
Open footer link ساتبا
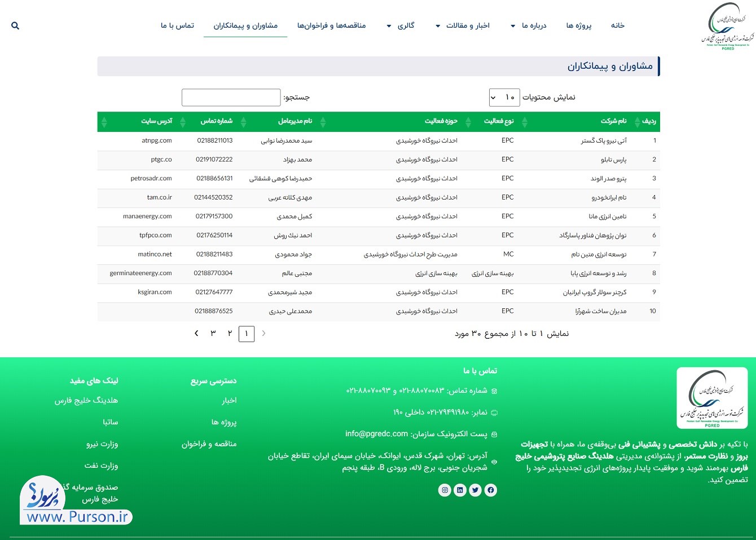[111, 422]
